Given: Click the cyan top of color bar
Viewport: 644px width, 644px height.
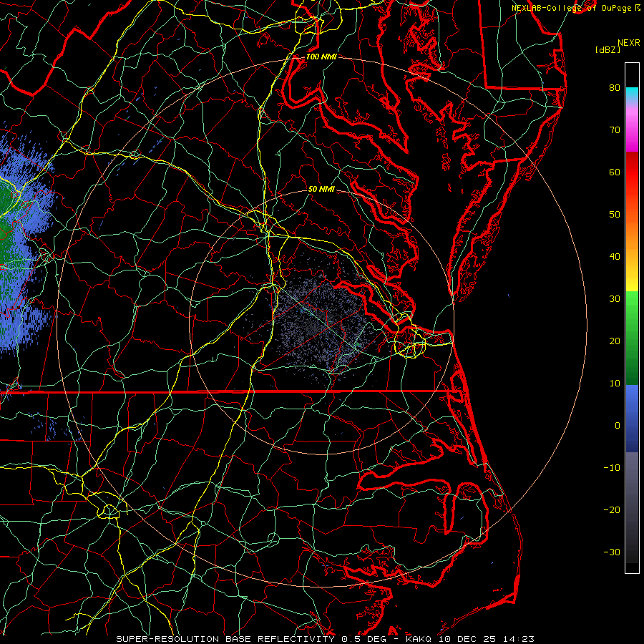Looking at the screenshot, I should (x=632, y=94).
